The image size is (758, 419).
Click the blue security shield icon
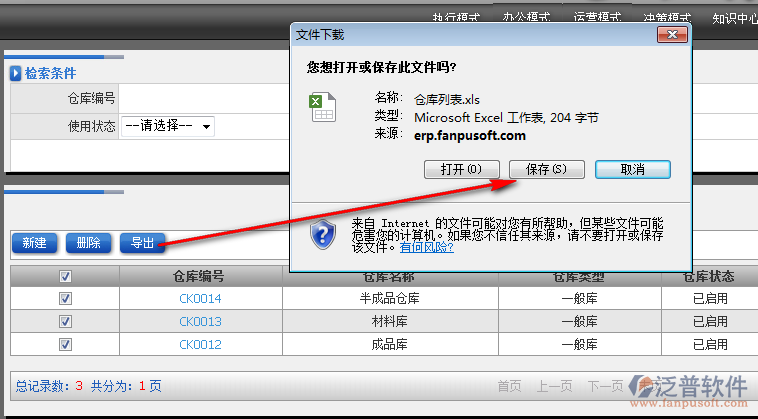322,234
